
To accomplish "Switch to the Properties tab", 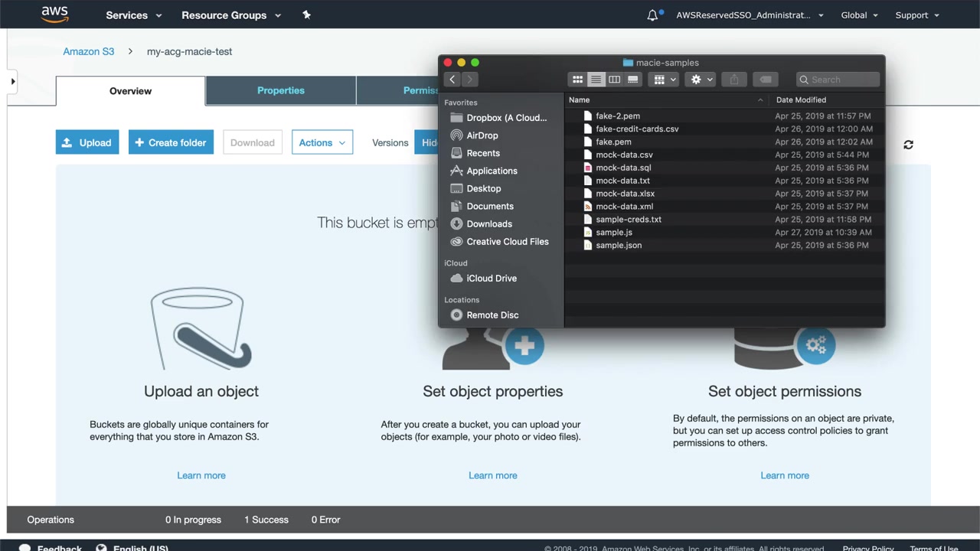I will pos(281,90).
